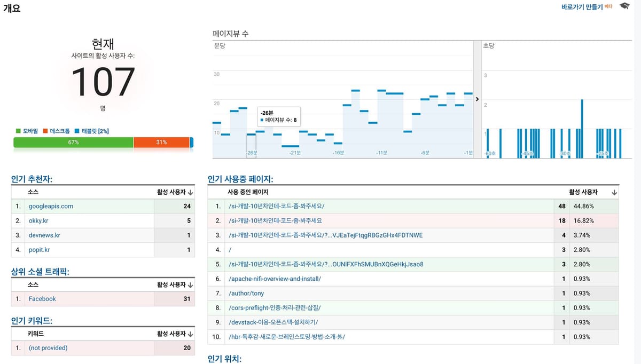Open the page URL ending in FDTNWE
641x364 pixels.
click(x=325, y=235)
